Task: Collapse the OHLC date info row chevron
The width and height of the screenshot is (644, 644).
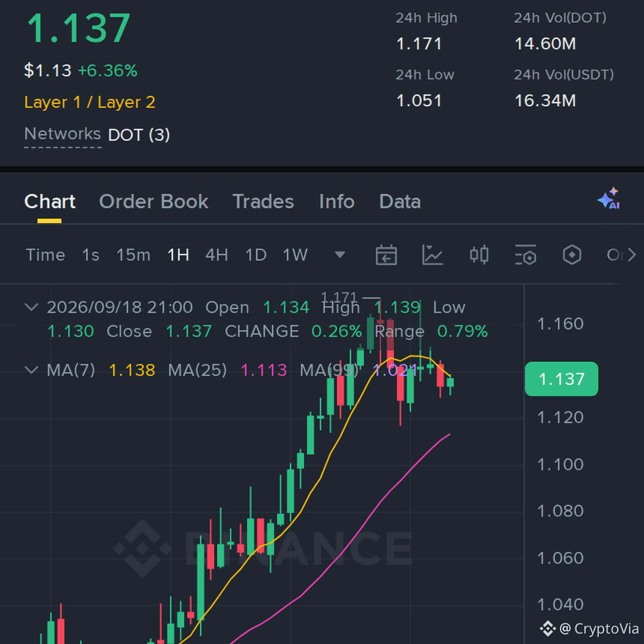Action: click(x=32, y=307)
